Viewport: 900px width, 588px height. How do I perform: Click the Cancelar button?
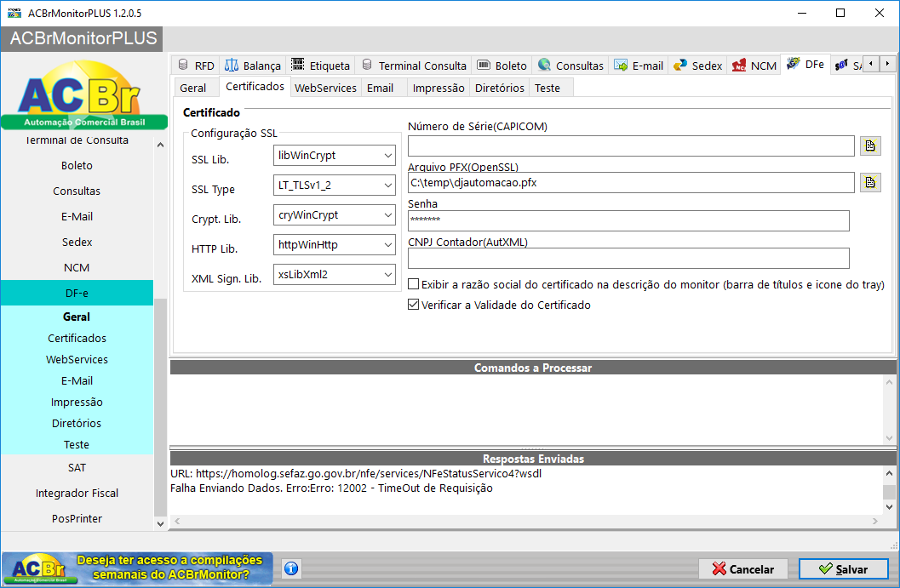click(743, 569)
